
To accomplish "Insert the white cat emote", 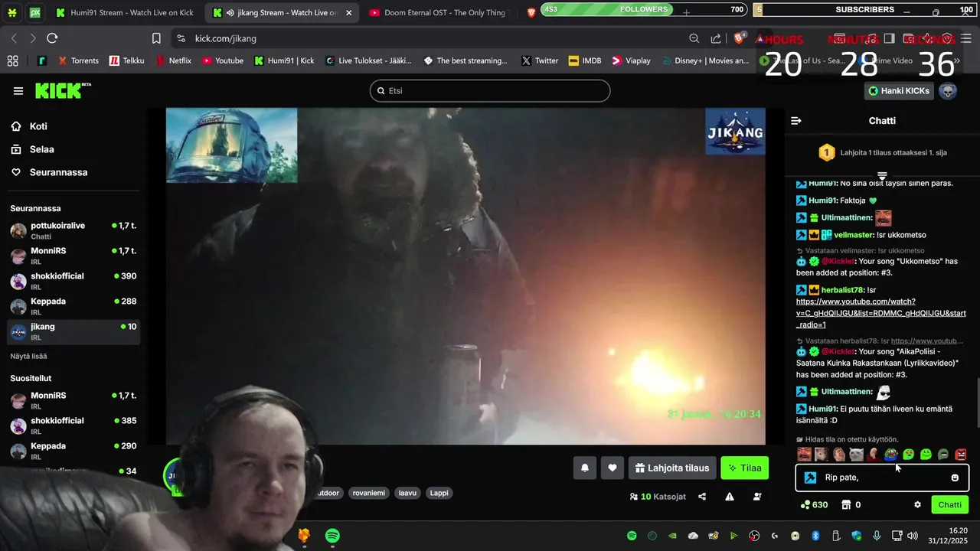I will click(x=857, y=455).
